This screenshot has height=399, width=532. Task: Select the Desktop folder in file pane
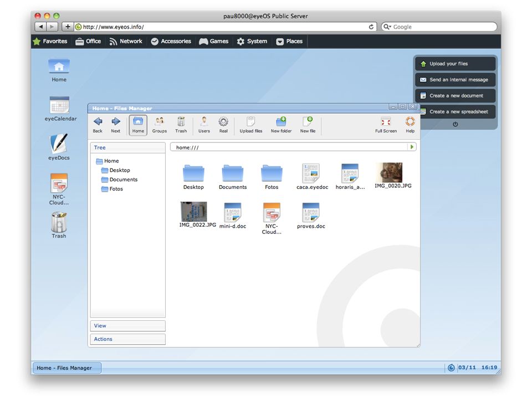[x=193, y=177]
